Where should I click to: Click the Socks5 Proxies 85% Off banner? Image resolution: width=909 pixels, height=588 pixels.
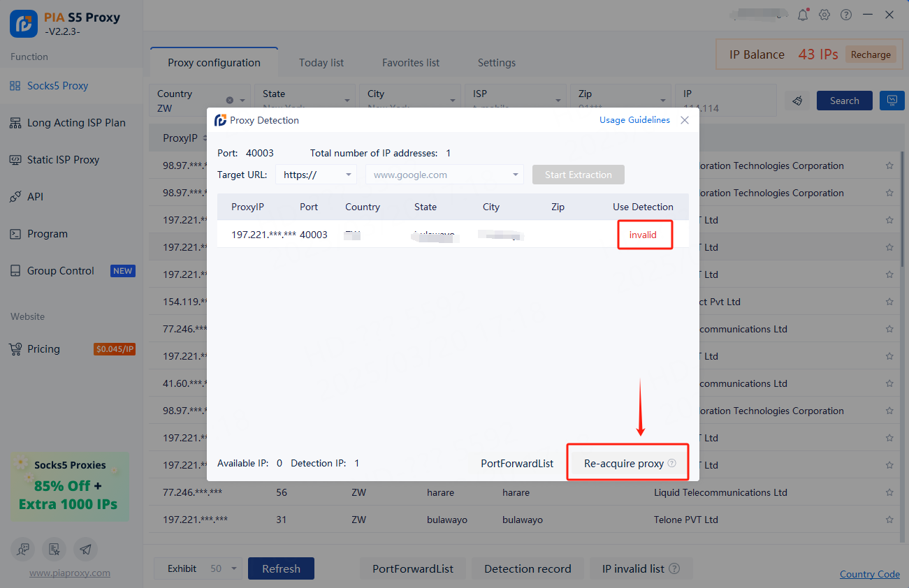(x=70, y=486)
